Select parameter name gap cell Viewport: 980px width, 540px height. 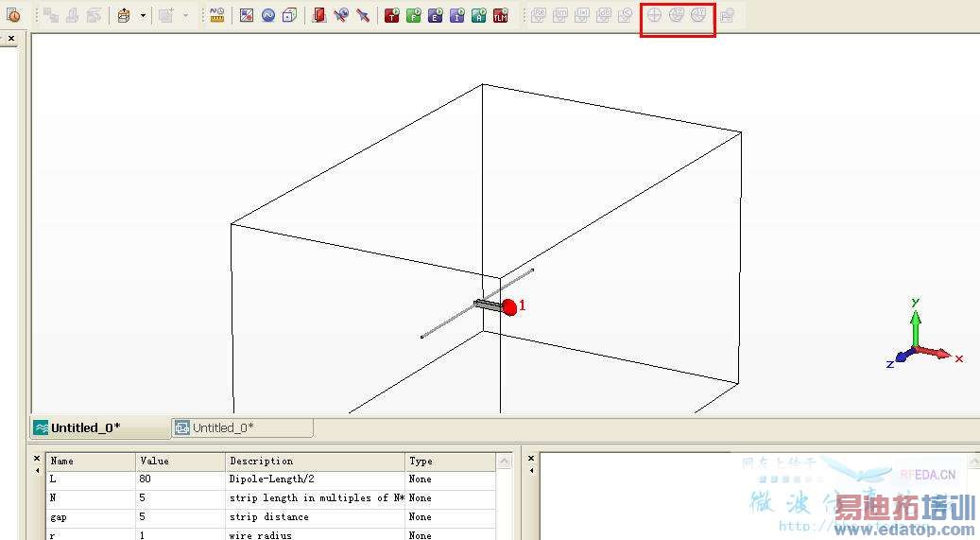coord(91,517)
